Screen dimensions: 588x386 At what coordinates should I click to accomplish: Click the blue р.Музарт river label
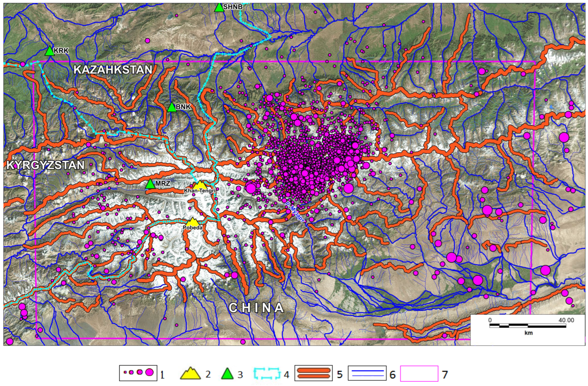[295, 212]
